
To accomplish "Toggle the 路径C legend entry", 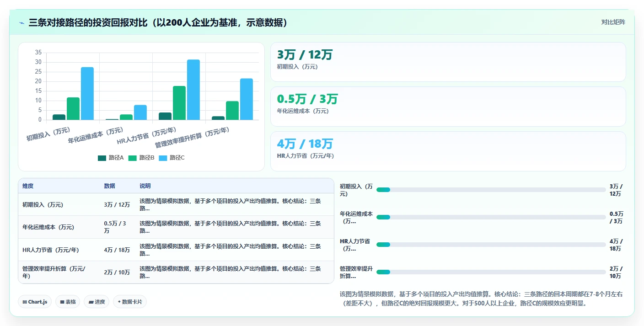I will [172, 158].
